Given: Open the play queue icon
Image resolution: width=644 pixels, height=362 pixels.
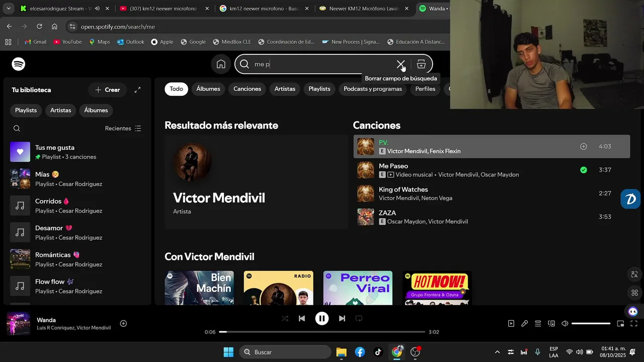Looking at the screenshot, I should 538,324.
